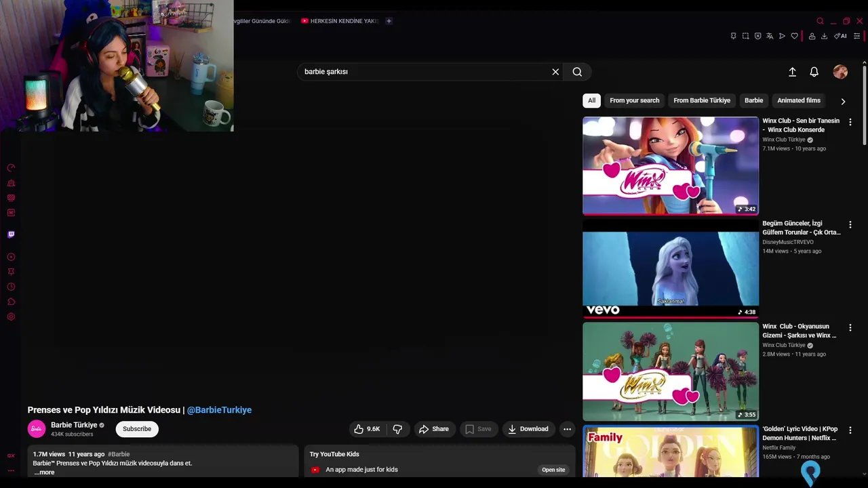This screenshot has height=488, width=868.
Task: Open options menu for Winx Club Sen bir Tanesin
Action: 850,122
